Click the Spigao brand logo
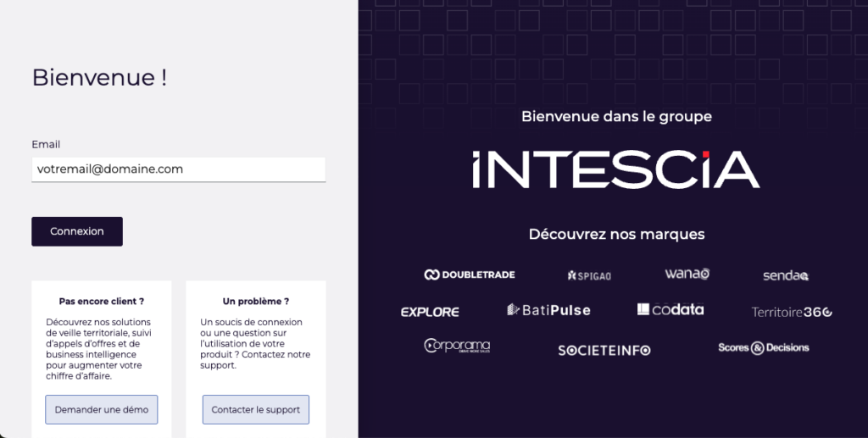868x438 pixels. pyautogui.click(x=589, y=275)
